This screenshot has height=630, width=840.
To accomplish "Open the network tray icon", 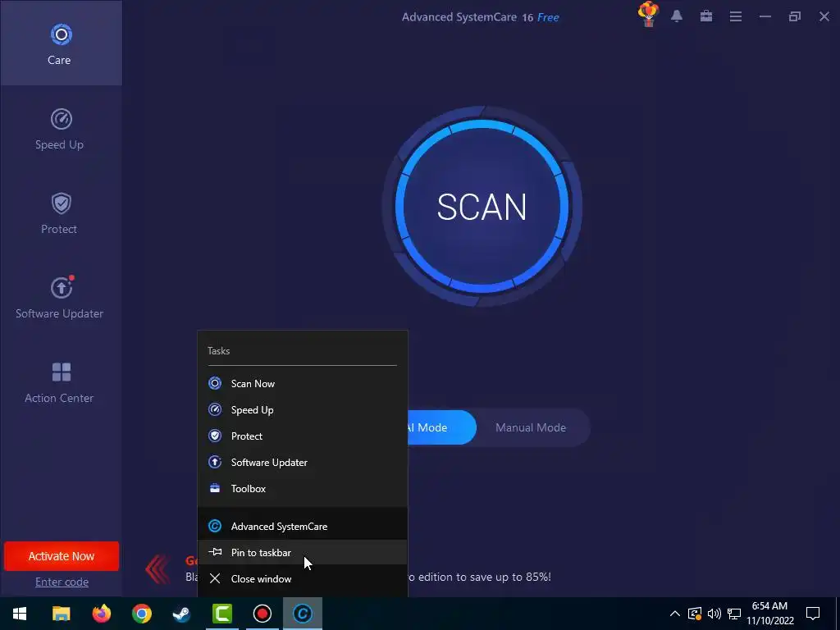I will [x=734, y=614].
